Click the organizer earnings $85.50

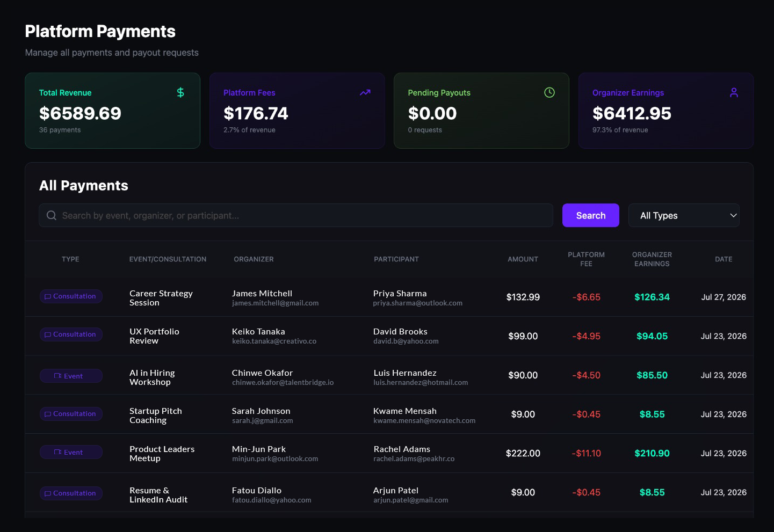coord(652,376)
